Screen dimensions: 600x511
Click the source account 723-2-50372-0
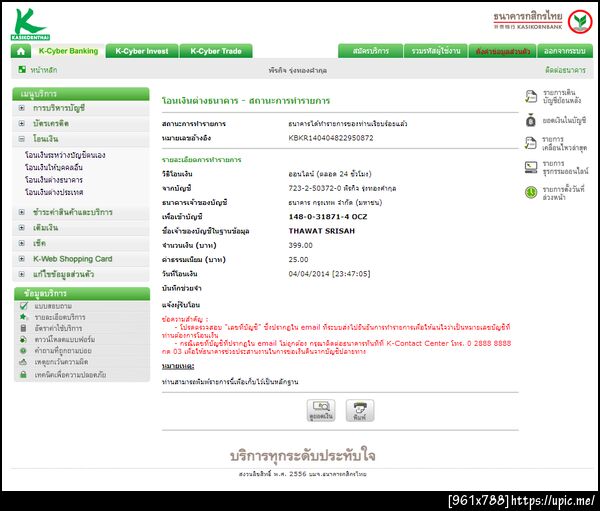315,188
